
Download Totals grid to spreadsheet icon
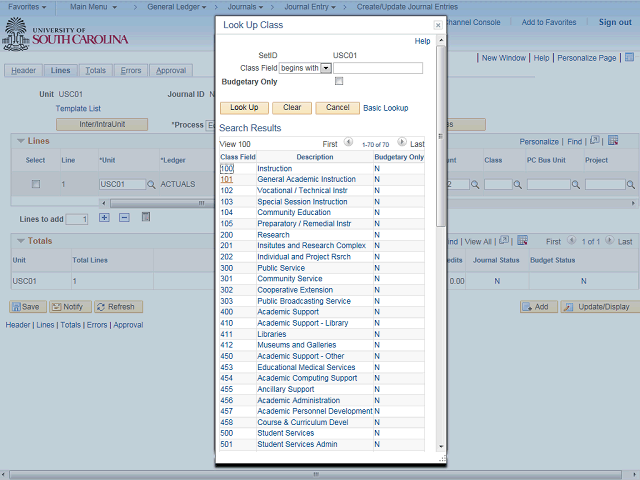[x=522, y=240]
